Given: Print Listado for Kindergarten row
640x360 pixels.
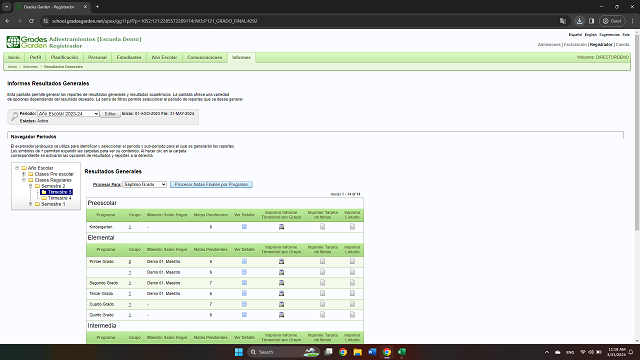Looking at the screenshot, I should pyautogui.click(x=352, y=227).
